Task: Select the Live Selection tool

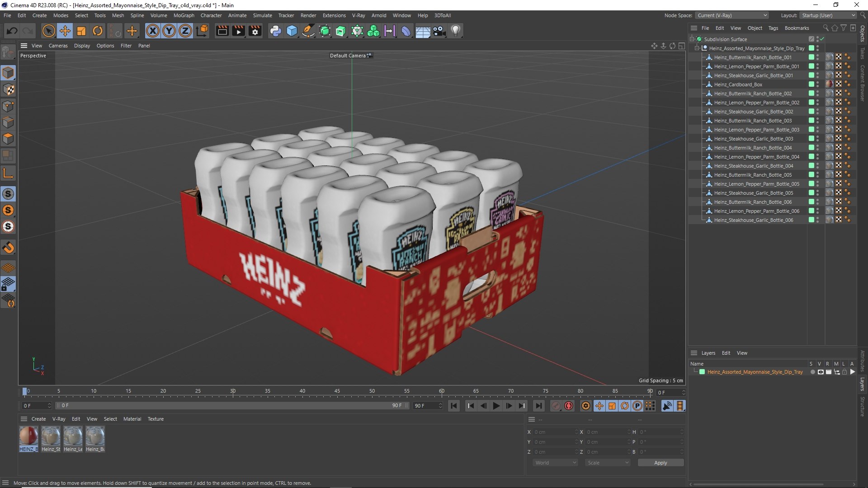Action: (x=48, y=31)
